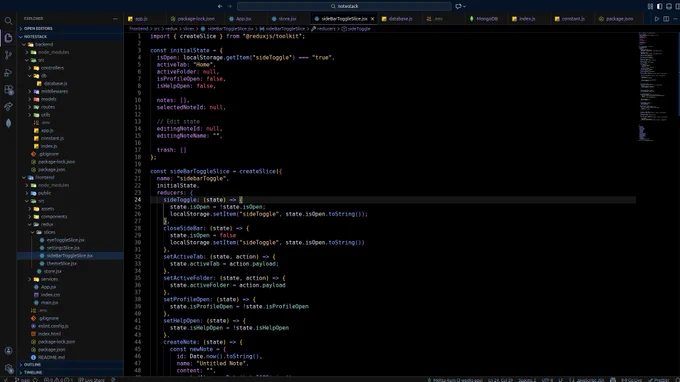Switch to the package-lock.json tab
This screenshot has height=382, width=680.
click(x=196, y=19)
